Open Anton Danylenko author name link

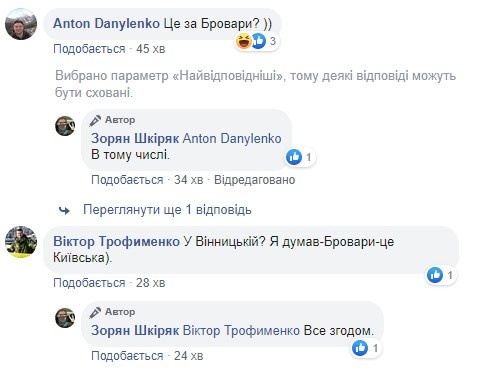coord(106,24)
